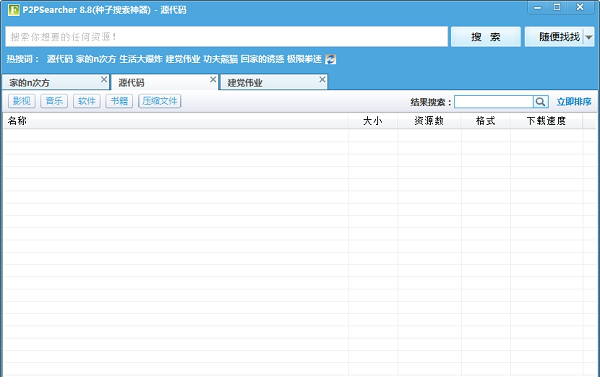
Task: Select hot word 建党伟业 in hot list
Action: click(183, 59)
